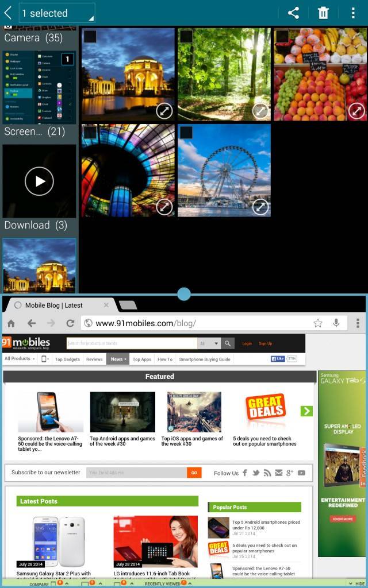Screen dimensions: 368x588
Task: Reload the 91mobiles page
Action: (x=70, y=323)
